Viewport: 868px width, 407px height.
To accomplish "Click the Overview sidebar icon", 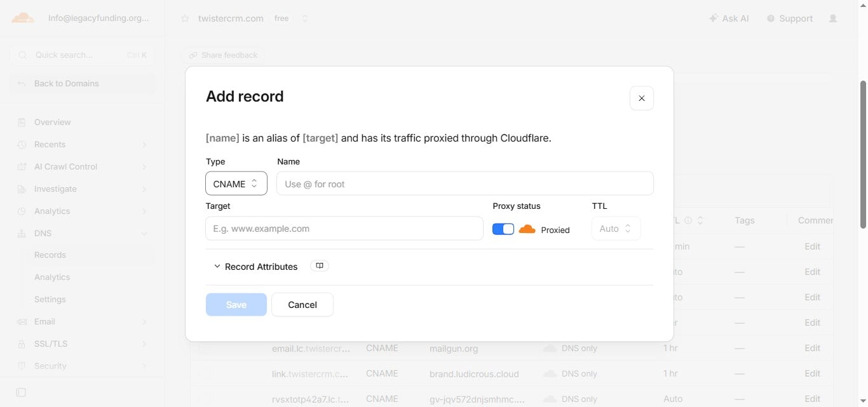I will coord(22,122).
